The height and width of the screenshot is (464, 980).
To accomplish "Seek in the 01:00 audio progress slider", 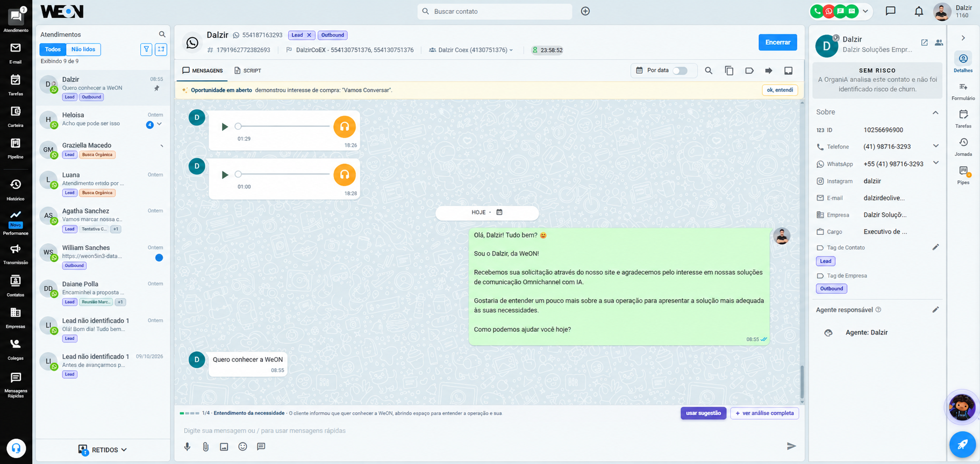I will [x=283, y=174].
